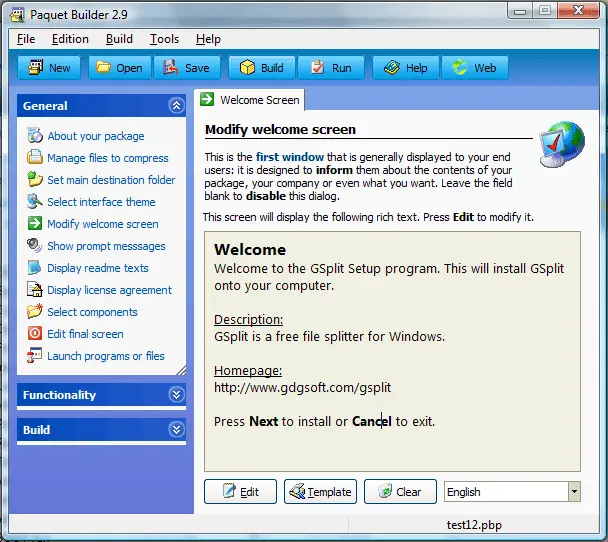Click the About your package icon
The image size is (608, 542).
point(35,135)
